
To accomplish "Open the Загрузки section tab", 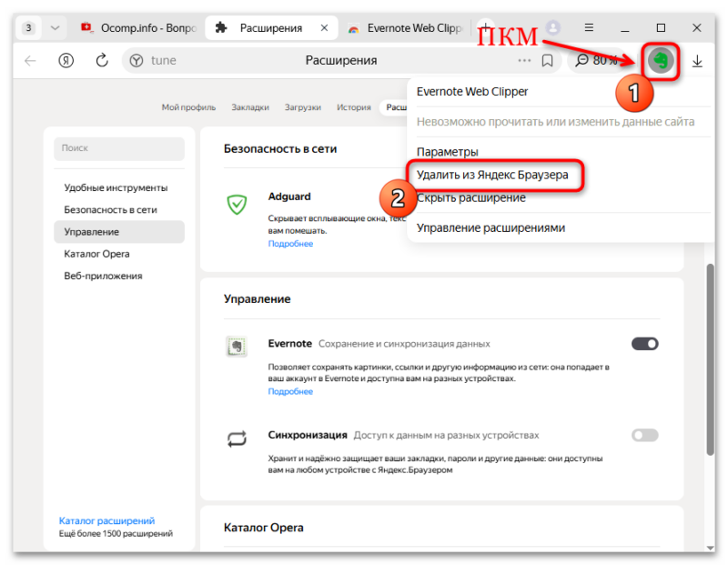I will click(303, 107).
